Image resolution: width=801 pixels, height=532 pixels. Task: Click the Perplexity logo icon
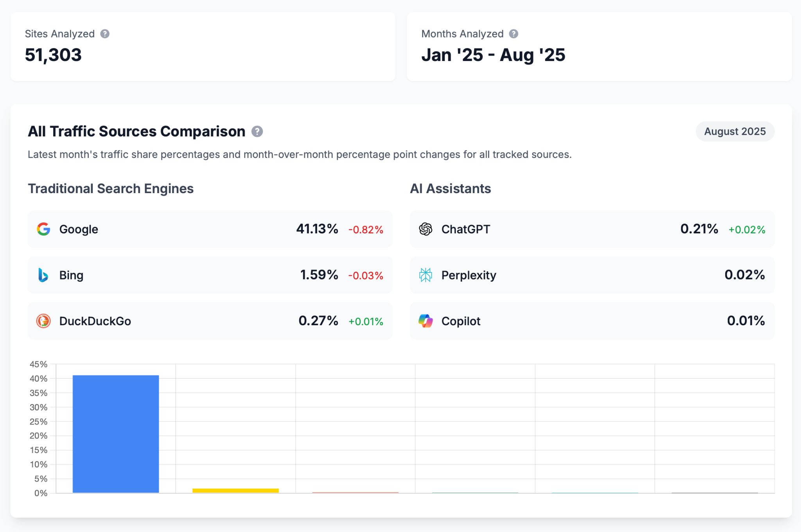pos(426,275)
